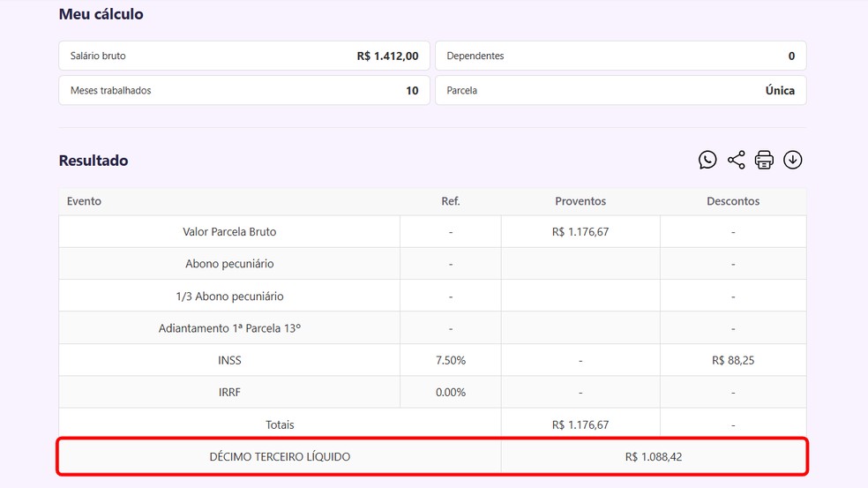Click R$ 1.176,67 in Valor Parcela Bruto row
The image size is (868, 488).
point(580,232)
